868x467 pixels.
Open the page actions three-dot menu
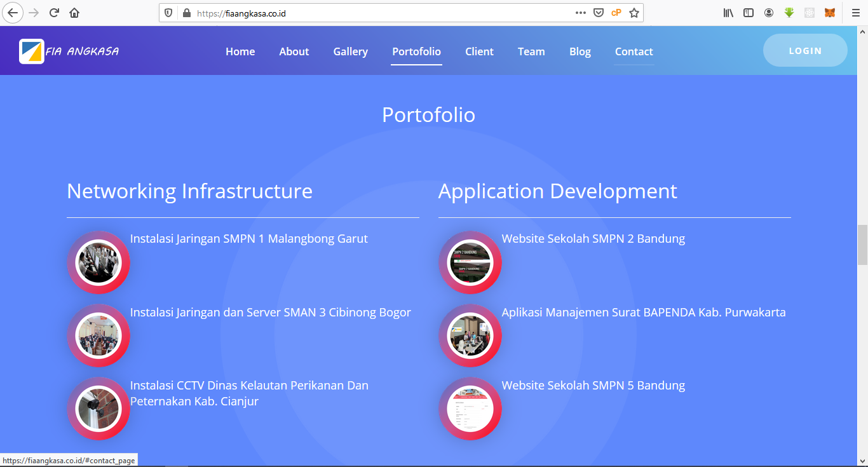point(581,13)
